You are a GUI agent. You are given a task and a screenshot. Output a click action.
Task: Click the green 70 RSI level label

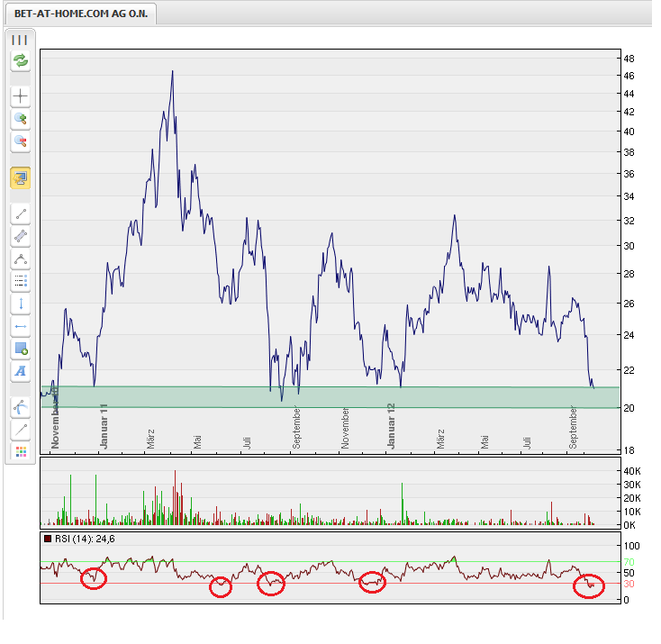coord(629,562)
